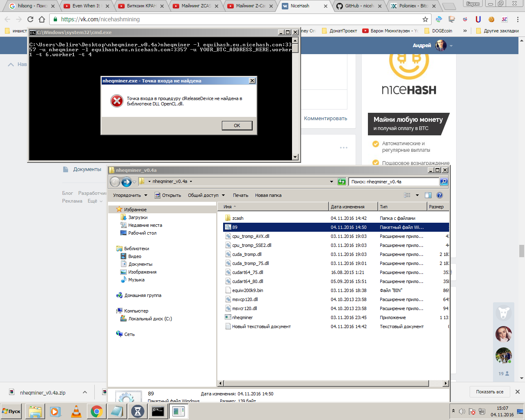Click the search magnifier icon in Explorer
This screenshot has height=420, width=525.
click(444, 181)
